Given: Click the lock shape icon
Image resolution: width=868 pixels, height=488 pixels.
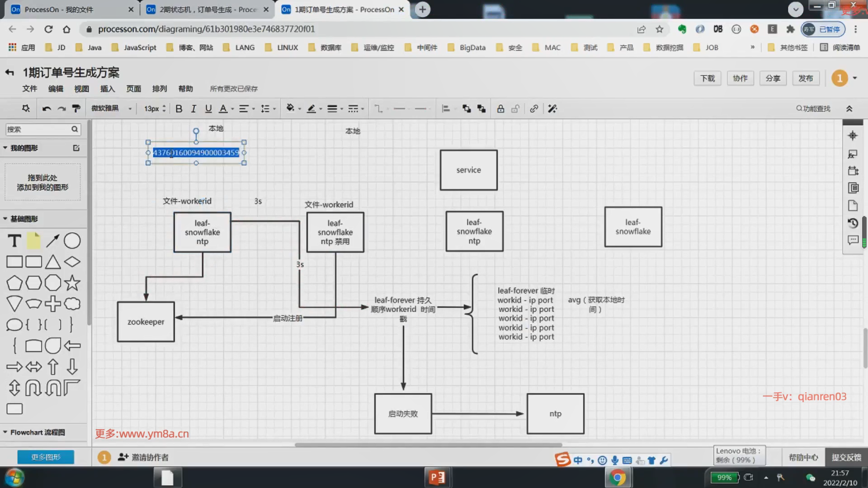Looking at the screenshot, I should (x=500, y=109).
